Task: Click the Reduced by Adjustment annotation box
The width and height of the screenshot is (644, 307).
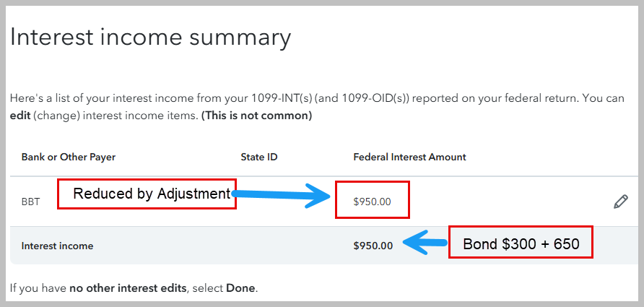Action: coord(147,194)
